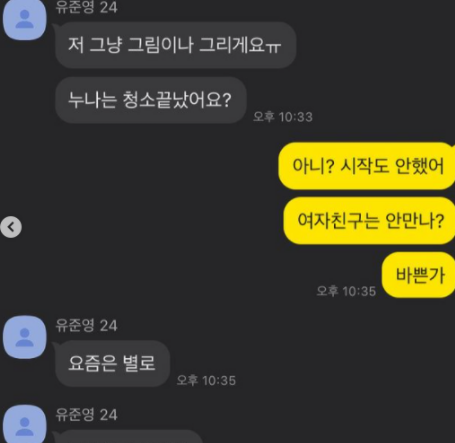The image size is (455, 443).
Task: Select the message 누나는 청소끝났어요?
Action: pos(151,100)
